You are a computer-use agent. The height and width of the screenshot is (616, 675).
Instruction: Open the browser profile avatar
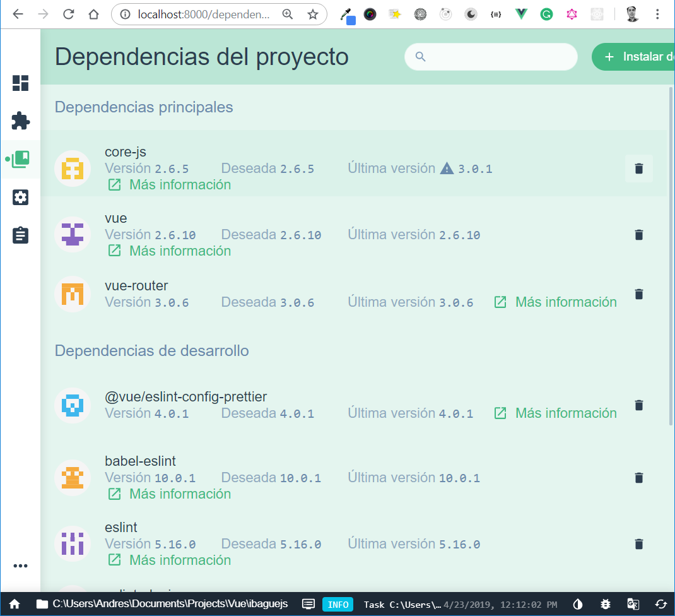[632, 15]
